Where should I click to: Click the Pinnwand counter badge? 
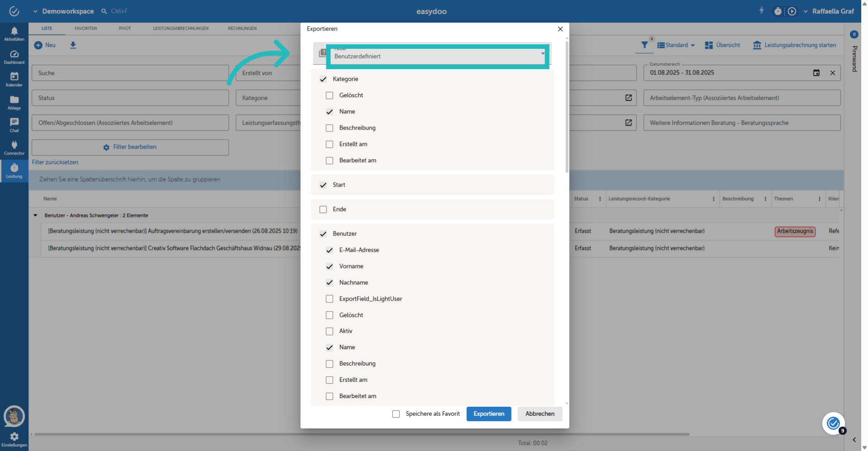tap(854, 34)
